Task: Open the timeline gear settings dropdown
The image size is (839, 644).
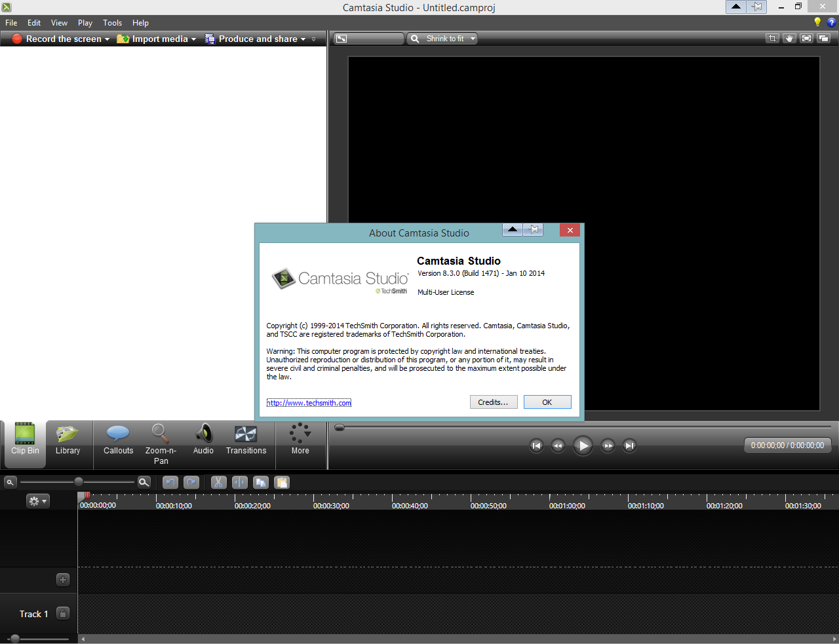Action: [x=37, y=501]
